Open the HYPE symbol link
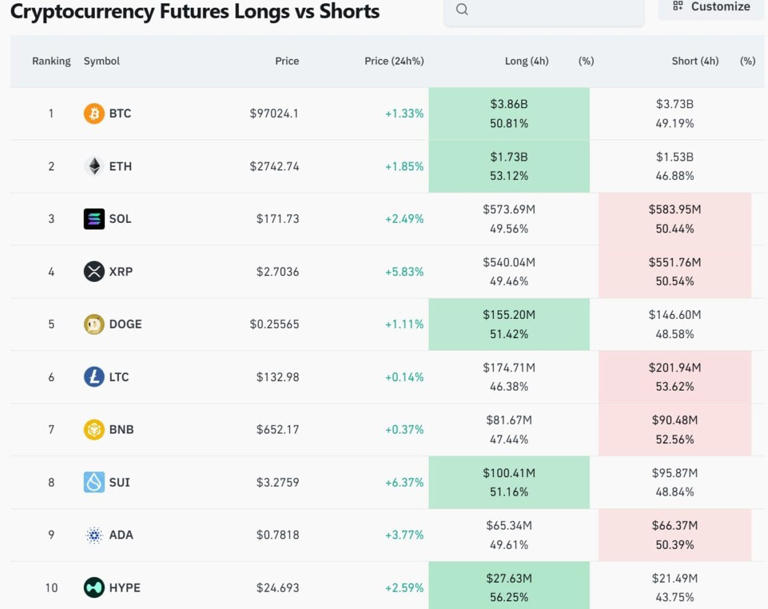768x609 pixels. click(x=124, y=588)
